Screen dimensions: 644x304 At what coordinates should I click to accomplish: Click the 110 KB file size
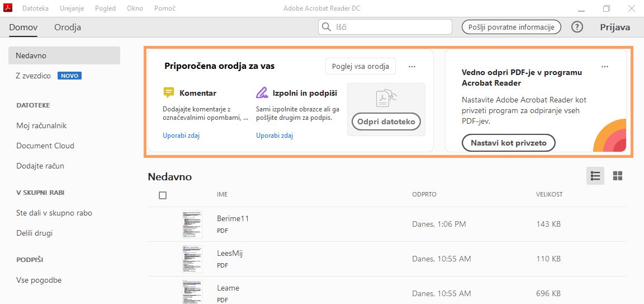[548, 259]
